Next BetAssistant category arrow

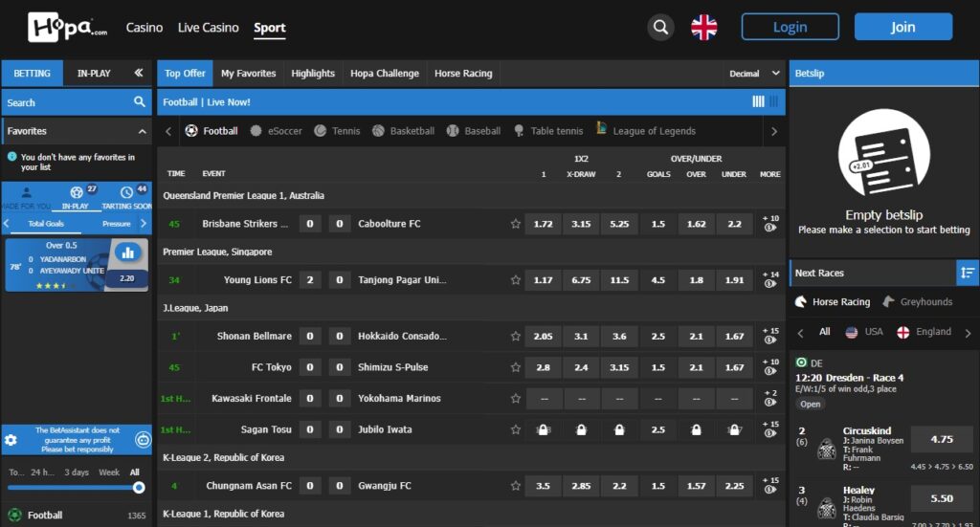pos(144,223)
